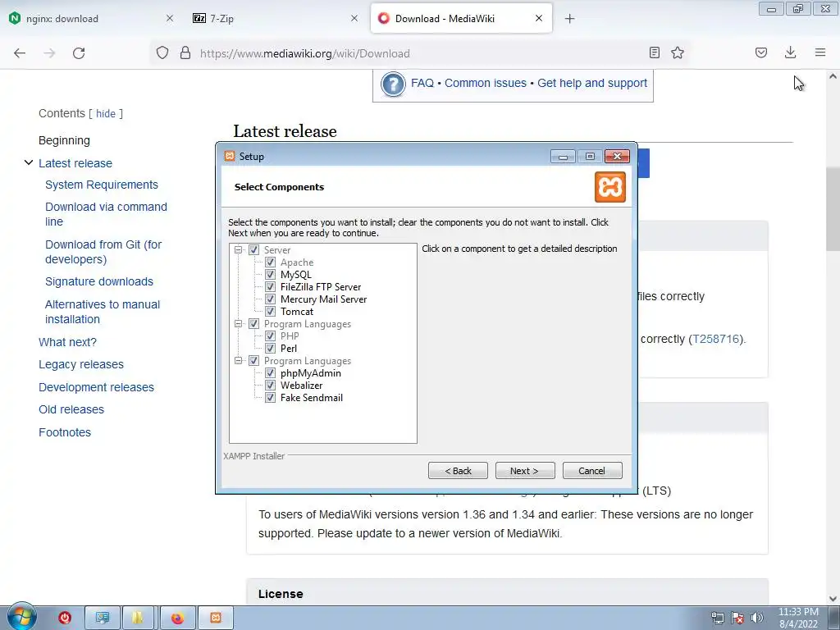840x630 pixels.
Task: Go to Signature downloads in contents
Action: click(99, 282)
